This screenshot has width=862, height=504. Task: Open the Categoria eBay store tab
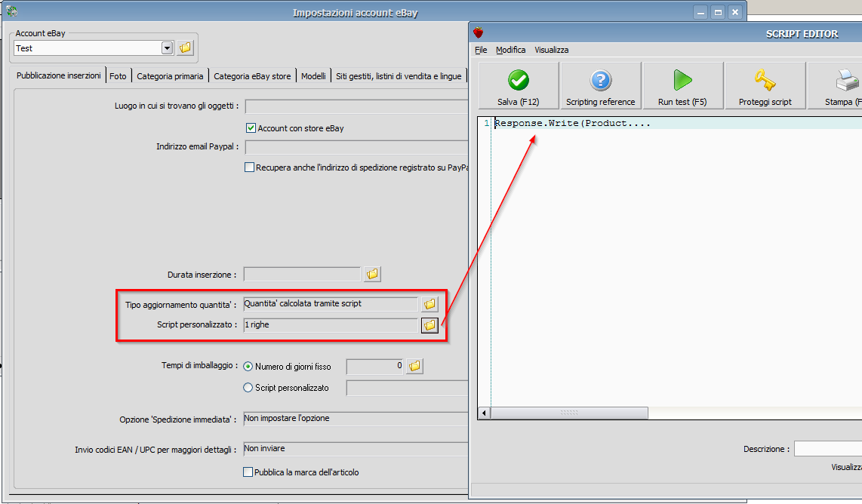pos(252,76)
